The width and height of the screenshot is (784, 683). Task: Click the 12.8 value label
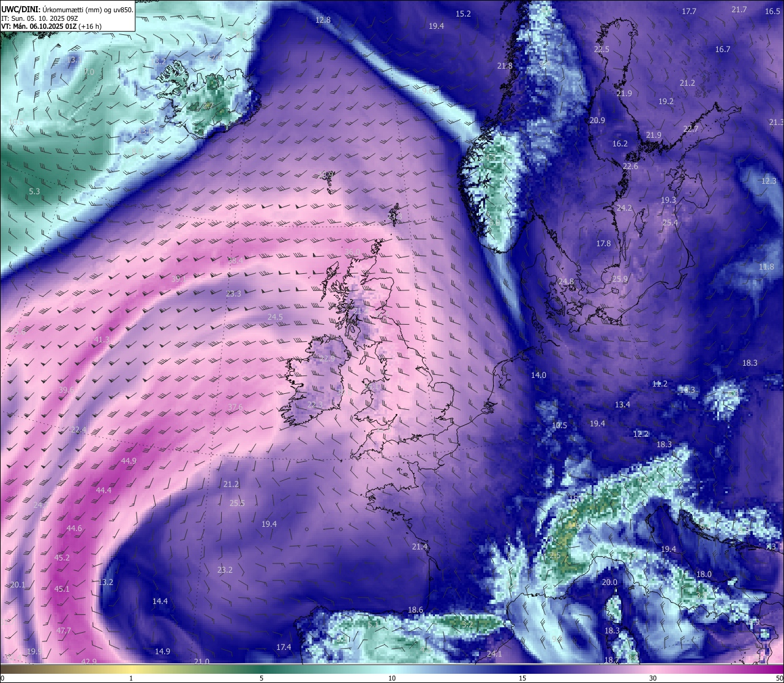pos(323,20)
